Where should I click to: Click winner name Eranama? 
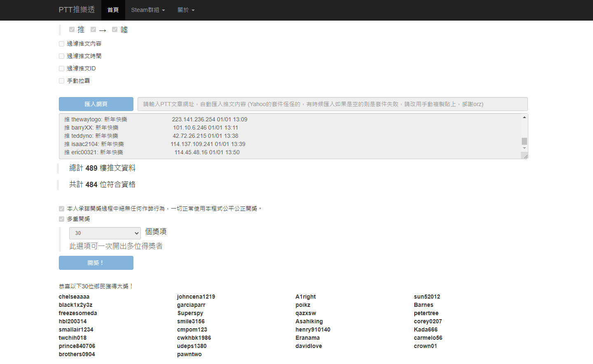[x=308, y=338]
